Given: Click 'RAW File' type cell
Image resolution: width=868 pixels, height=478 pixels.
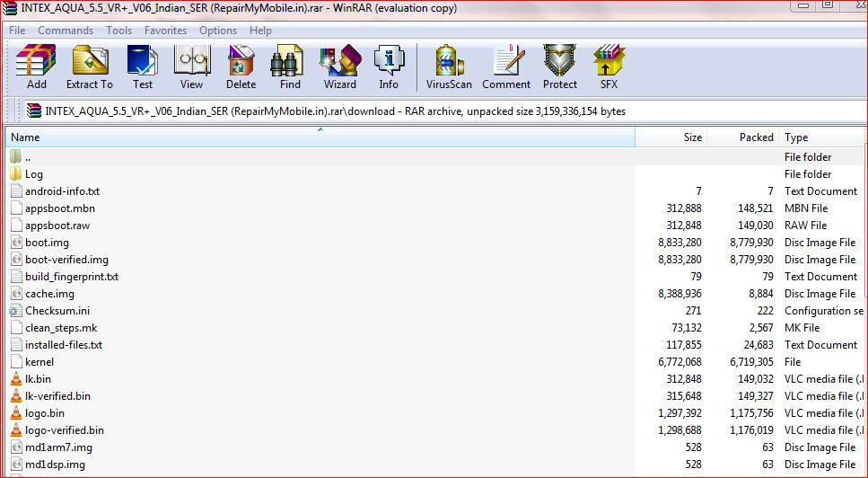Looking at the screenshot, I should tap(805, 226).
